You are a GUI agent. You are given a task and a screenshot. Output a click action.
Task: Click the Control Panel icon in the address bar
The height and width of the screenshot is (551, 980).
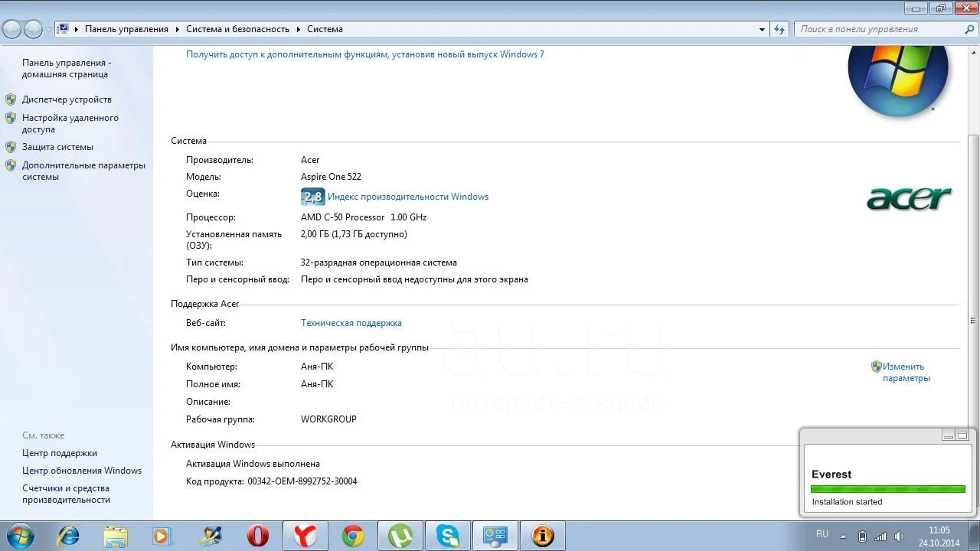tap(64, 29)
